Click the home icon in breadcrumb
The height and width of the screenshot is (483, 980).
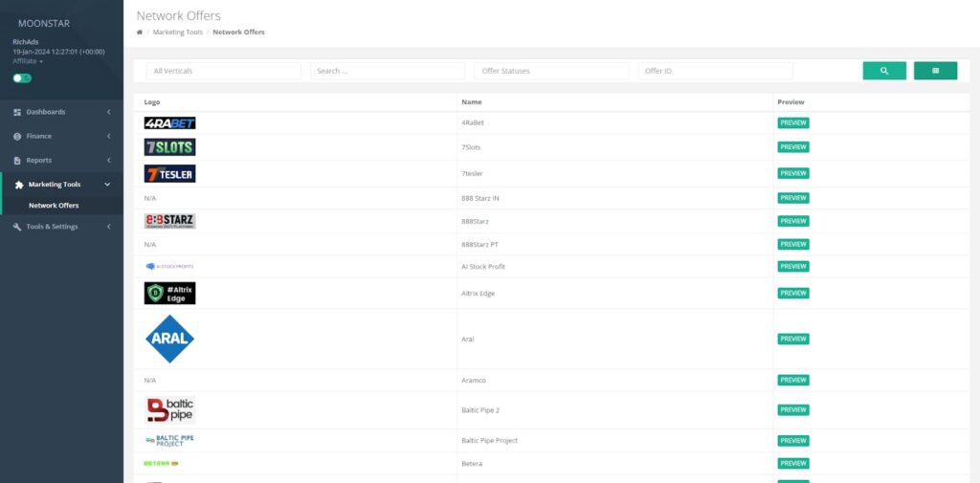tap(140, 32)
